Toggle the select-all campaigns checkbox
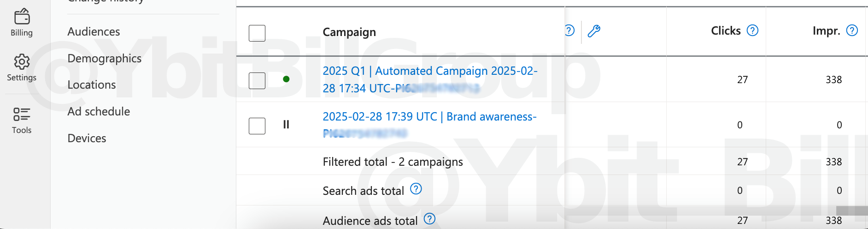 (257, 33)
